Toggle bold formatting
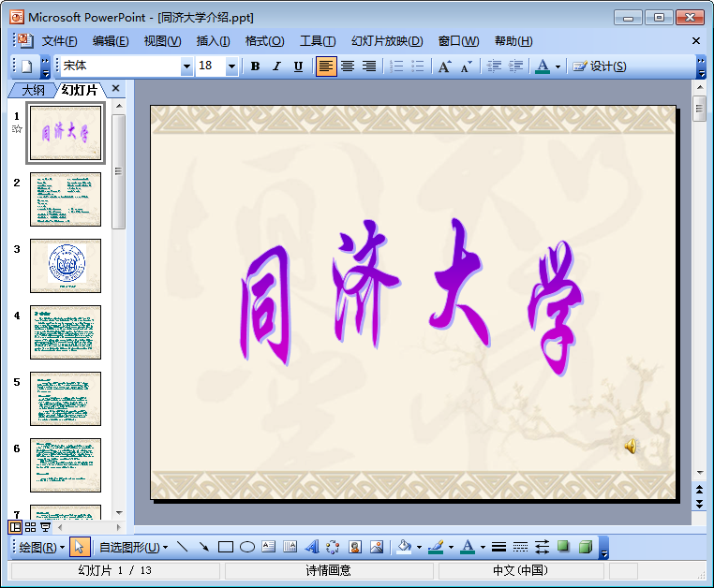Image resolution: width=714 pixels, height=588 pixels. click(x=255, y=66)
